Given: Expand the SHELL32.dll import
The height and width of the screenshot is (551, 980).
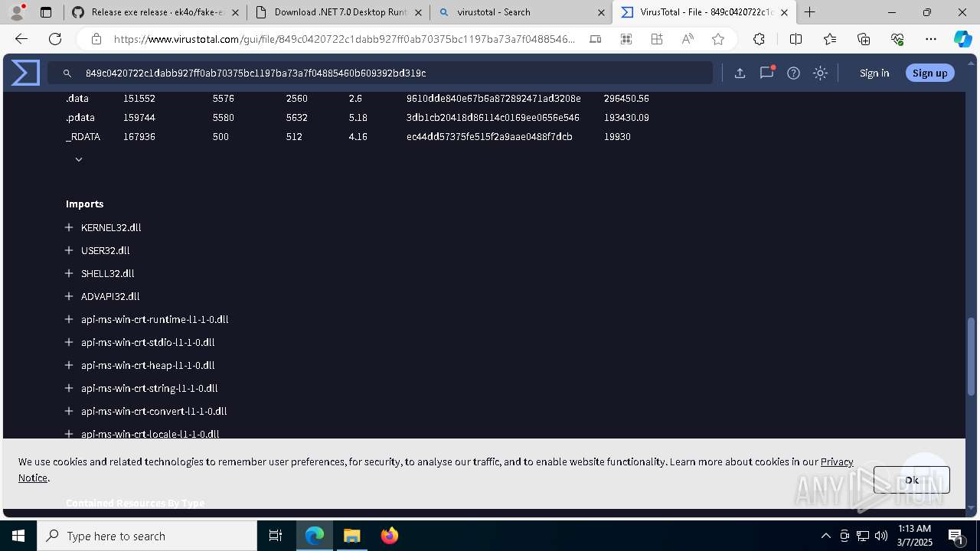Looking at the screenshot, I should pos(69,273).
